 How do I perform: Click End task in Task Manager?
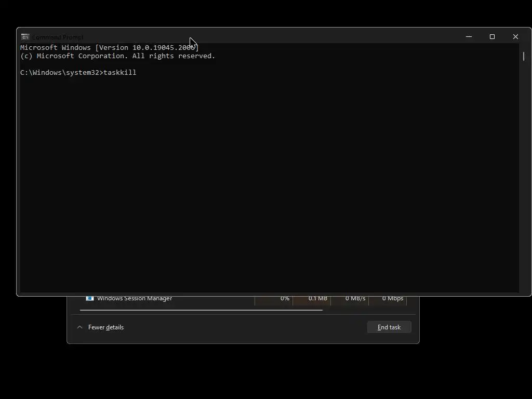click(389, 327)
